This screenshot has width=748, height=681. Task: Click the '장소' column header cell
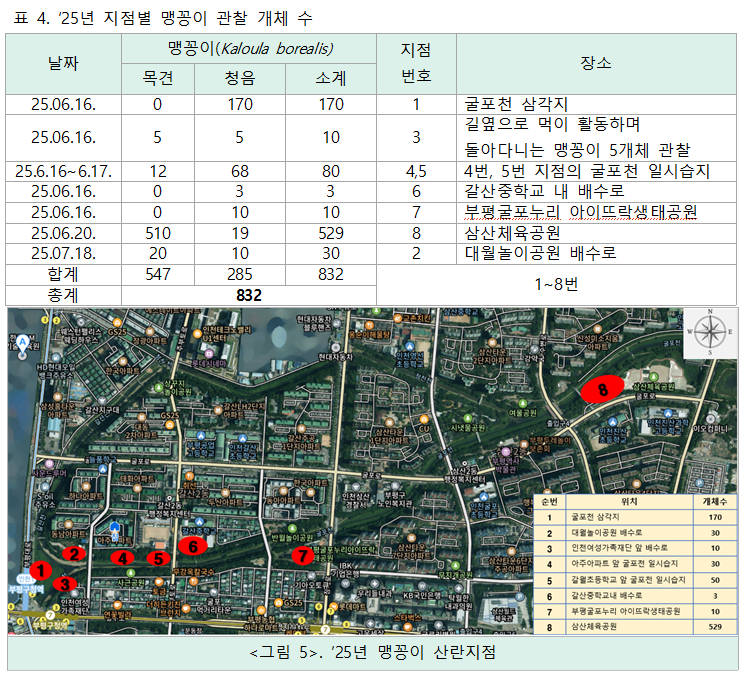(x=597, y=63)
